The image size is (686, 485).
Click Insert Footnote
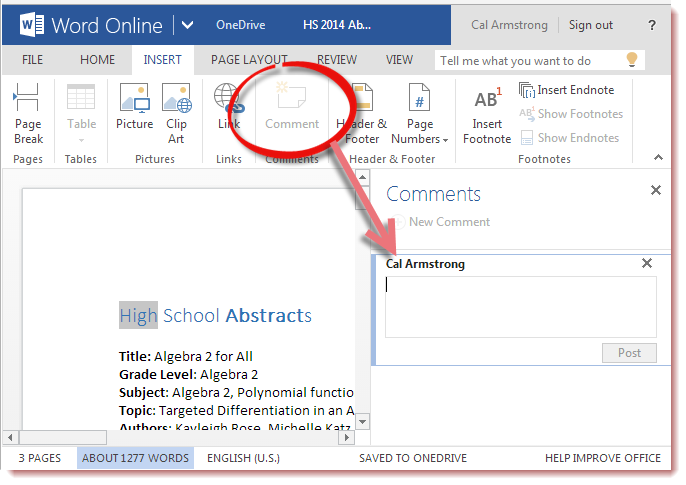click(487, 116)
